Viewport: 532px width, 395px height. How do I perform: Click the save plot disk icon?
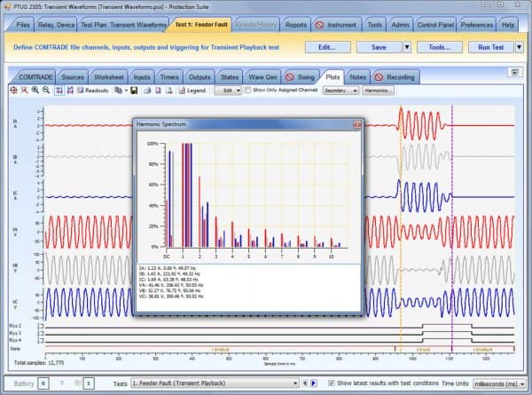[134, 91]
